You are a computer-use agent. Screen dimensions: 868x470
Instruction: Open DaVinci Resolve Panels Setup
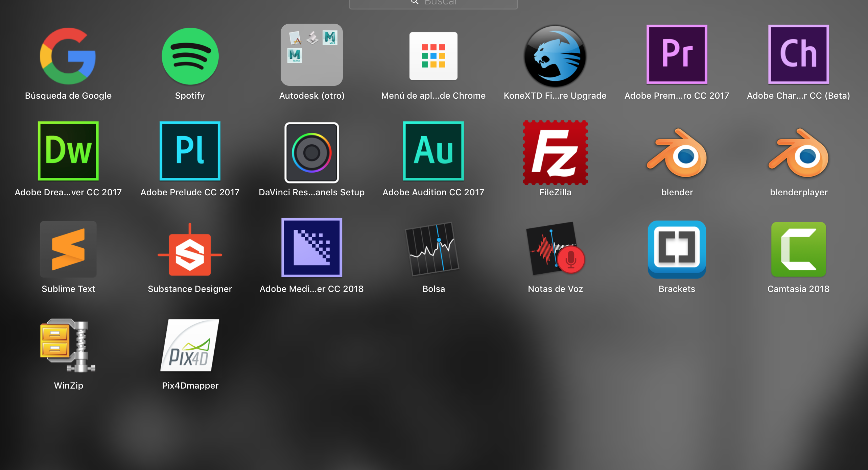[x=311, y=152]
